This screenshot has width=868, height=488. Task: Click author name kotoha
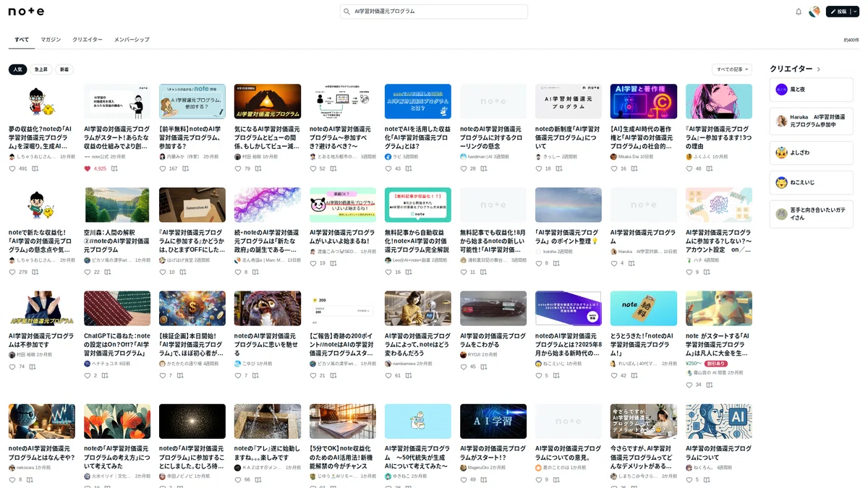pos(550,251)
